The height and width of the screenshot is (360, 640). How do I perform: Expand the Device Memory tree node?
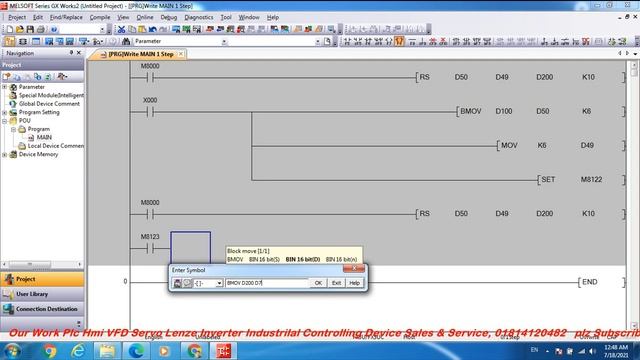4,154
